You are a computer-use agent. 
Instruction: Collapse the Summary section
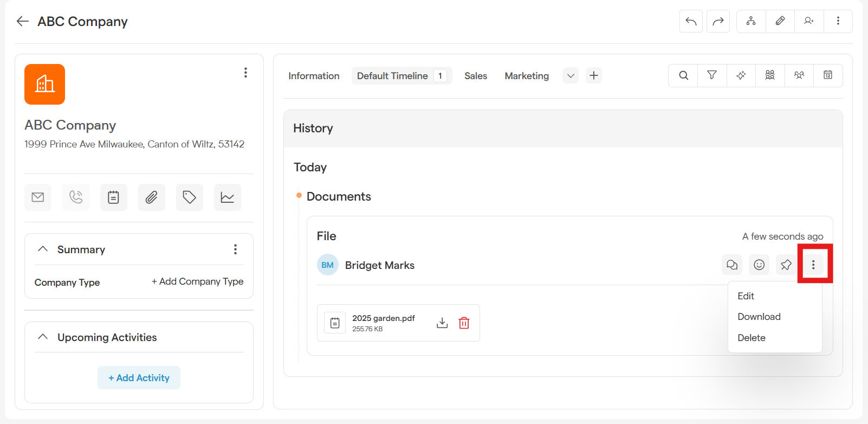(x=43, y=249)
